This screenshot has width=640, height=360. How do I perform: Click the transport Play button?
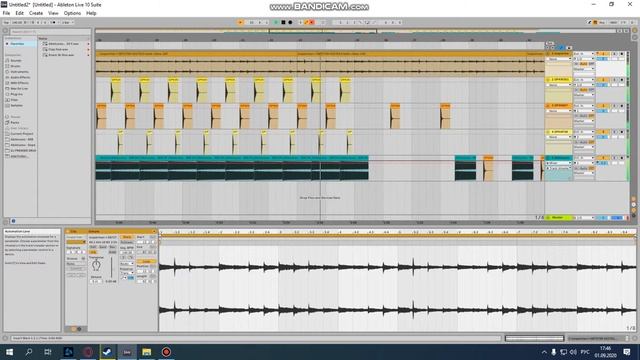point(276,22)
